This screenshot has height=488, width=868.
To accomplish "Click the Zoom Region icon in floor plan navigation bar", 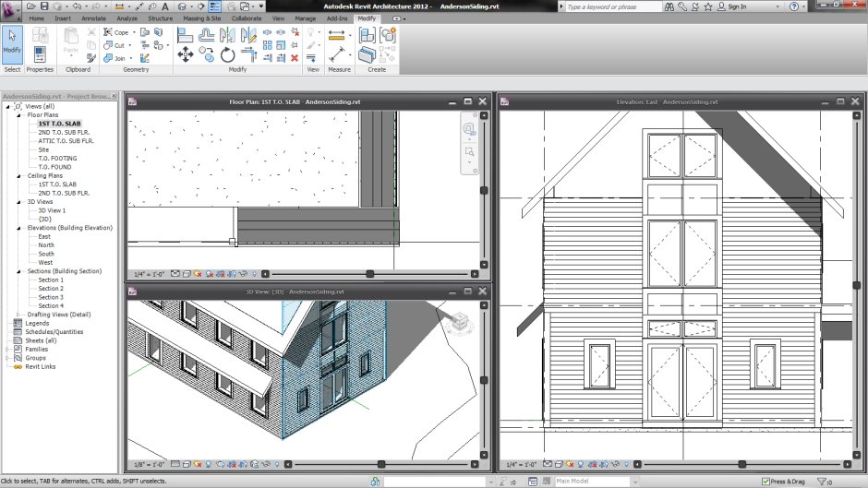I will [469, 151].
